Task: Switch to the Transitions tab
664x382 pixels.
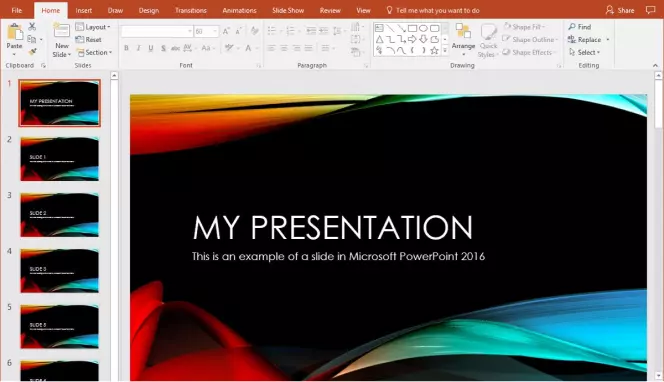Action: (x=191, y=10)
